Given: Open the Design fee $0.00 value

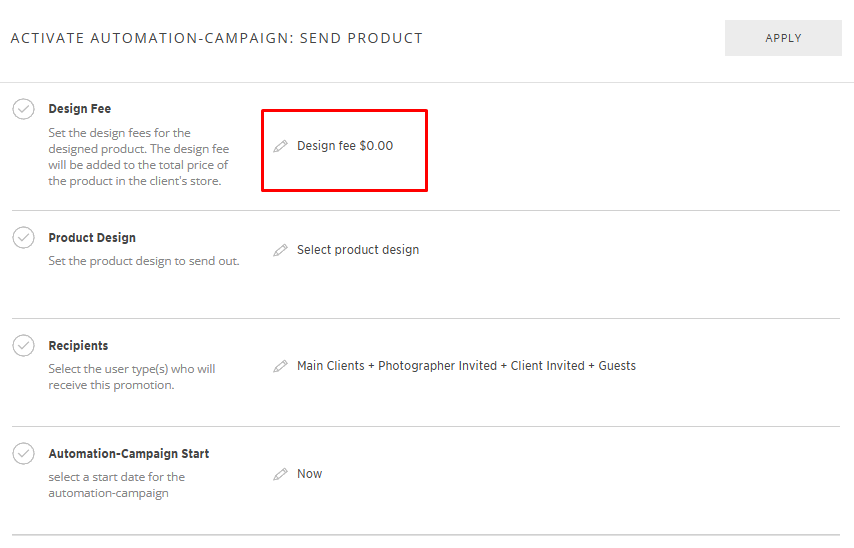Looking at the screenshot, I should pos(345,146).
